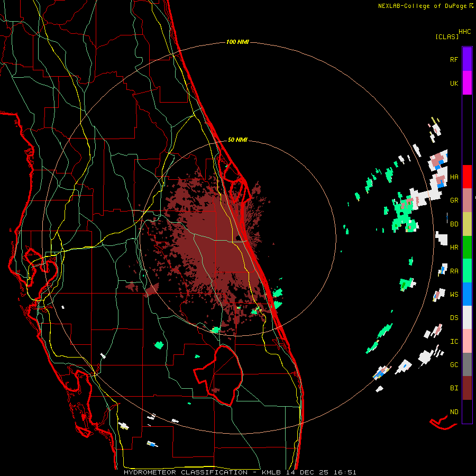Image resolution: width=476 pixels, height=476 pixels.
Task: Pick the dark green HR legend swatch
Action: [467, 247]
